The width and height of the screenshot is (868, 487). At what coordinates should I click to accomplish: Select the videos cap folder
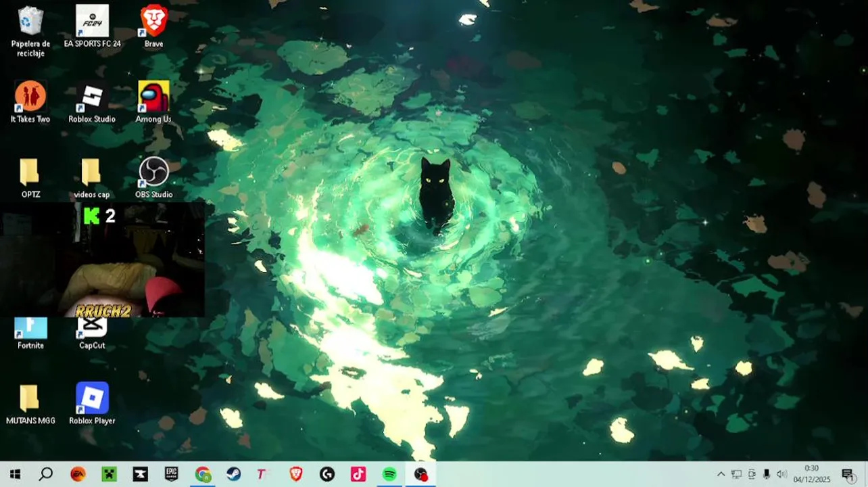[92, 178]
